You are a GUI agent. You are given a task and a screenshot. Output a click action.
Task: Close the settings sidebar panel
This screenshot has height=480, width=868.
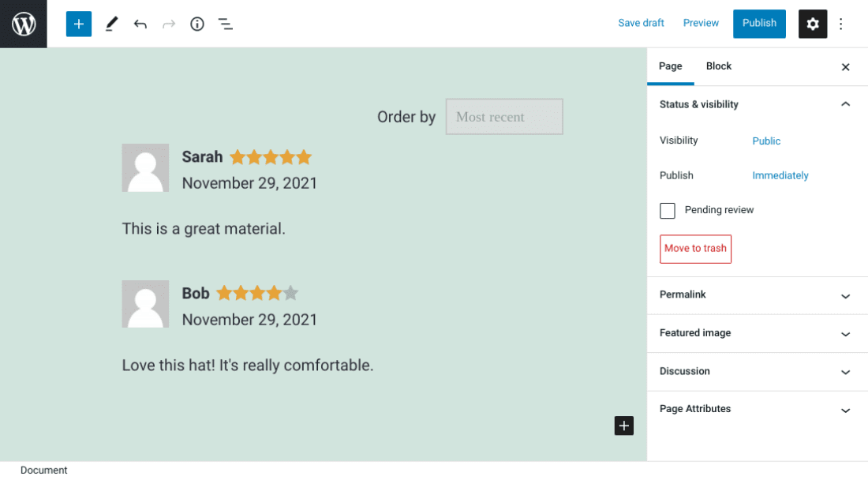point(845,67)
